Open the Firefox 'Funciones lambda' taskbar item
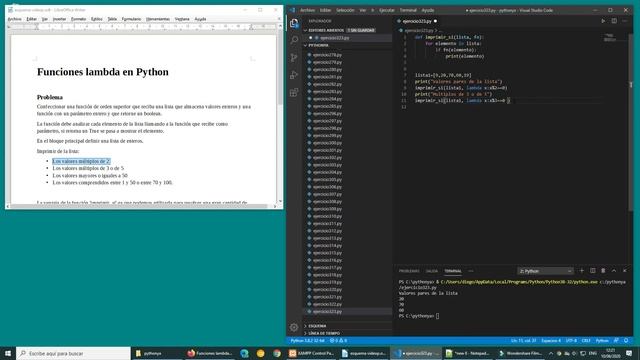The image size is (640, 360). click(210, 353)
